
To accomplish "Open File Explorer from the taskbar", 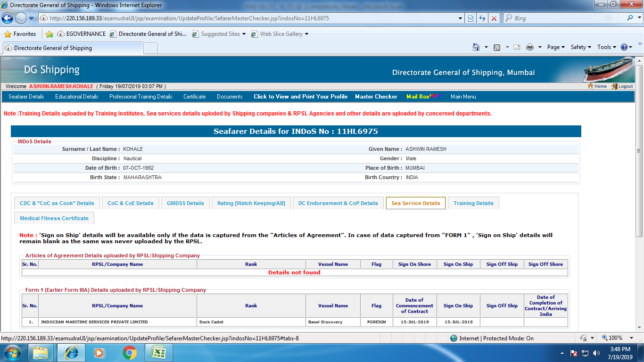I will (x=41, y=353).
